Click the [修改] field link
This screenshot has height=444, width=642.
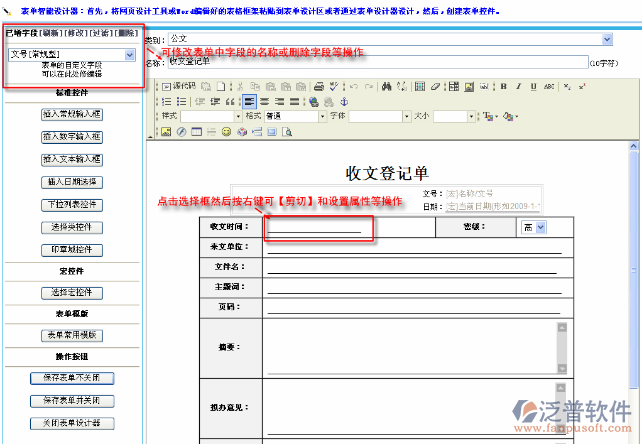point(74,33)
